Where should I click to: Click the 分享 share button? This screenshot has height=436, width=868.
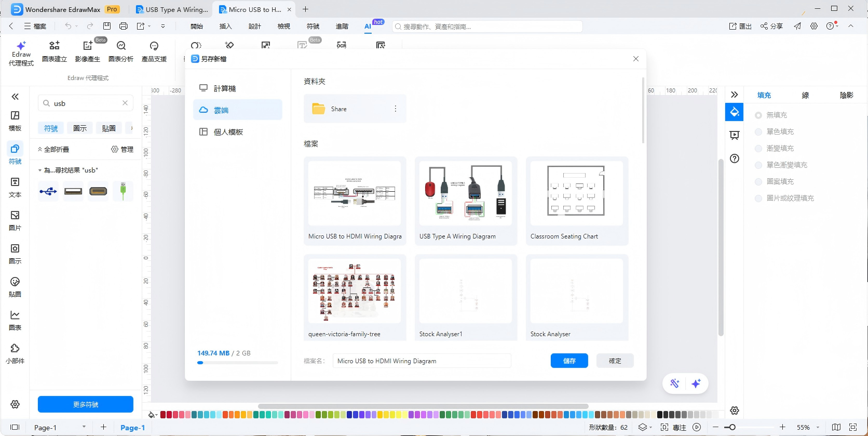point(771,26)
